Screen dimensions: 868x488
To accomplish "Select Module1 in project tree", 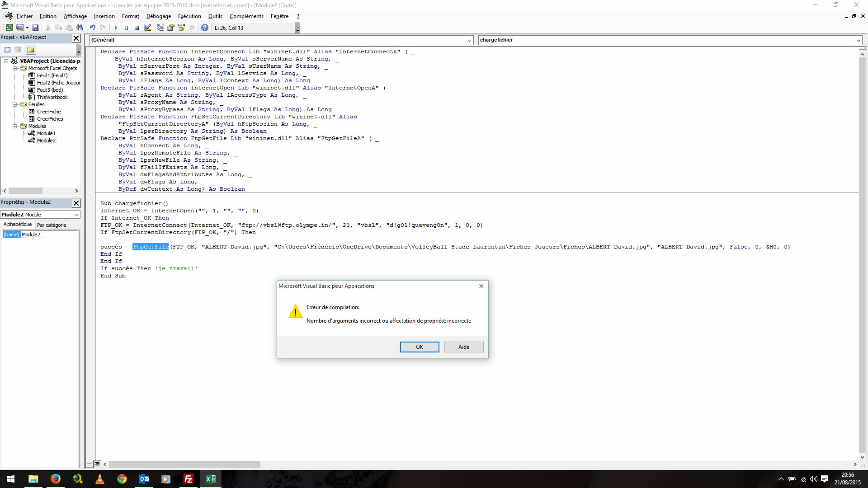I will 46,133.
